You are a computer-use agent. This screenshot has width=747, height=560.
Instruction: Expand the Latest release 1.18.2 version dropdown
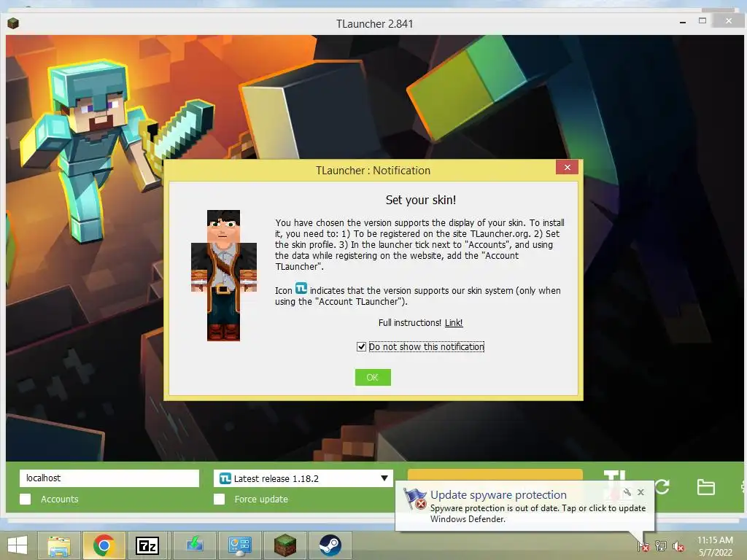click(384, 478)
